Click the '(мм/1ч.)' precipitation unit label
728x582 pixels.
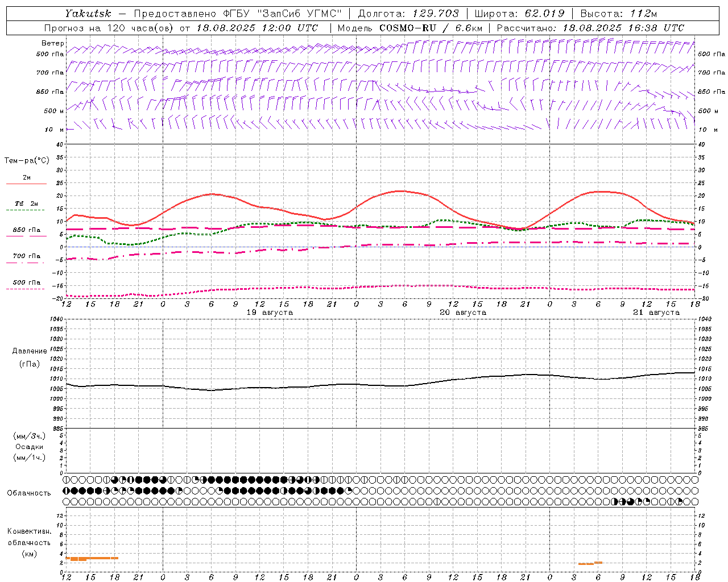click(30, 458)
